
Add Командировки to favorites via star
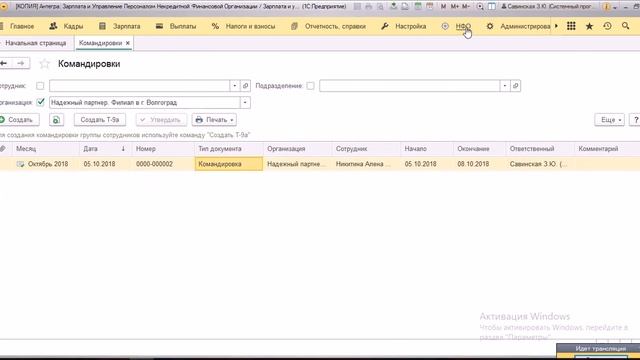coord(44,64)
